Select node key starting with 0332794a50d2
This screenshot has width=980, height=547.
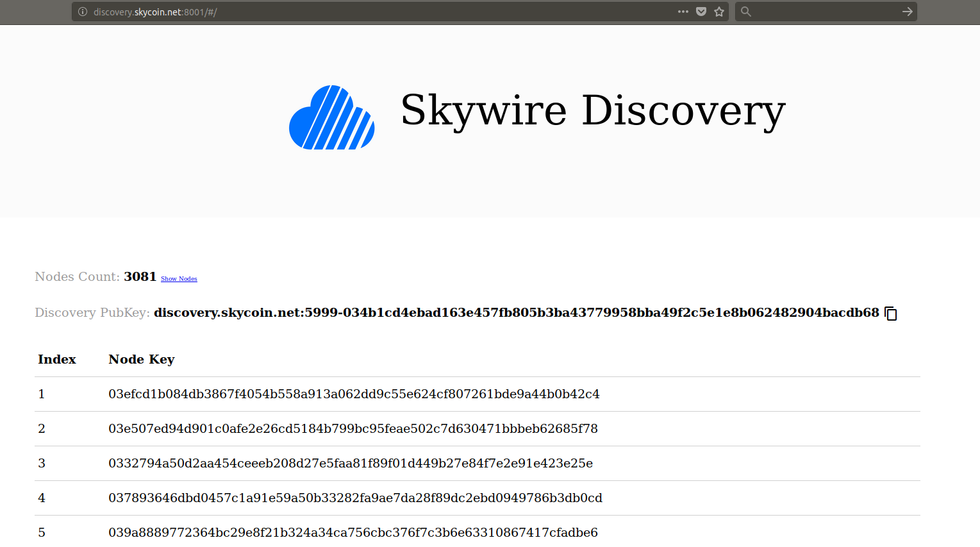(x=351, y=463)
